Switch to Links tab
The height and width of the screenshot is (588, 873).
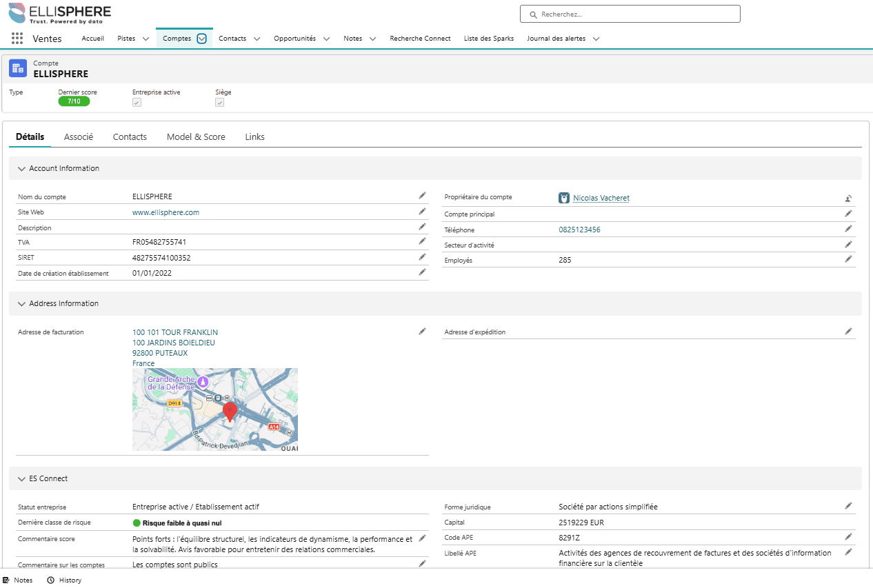[x=254, y=136]
